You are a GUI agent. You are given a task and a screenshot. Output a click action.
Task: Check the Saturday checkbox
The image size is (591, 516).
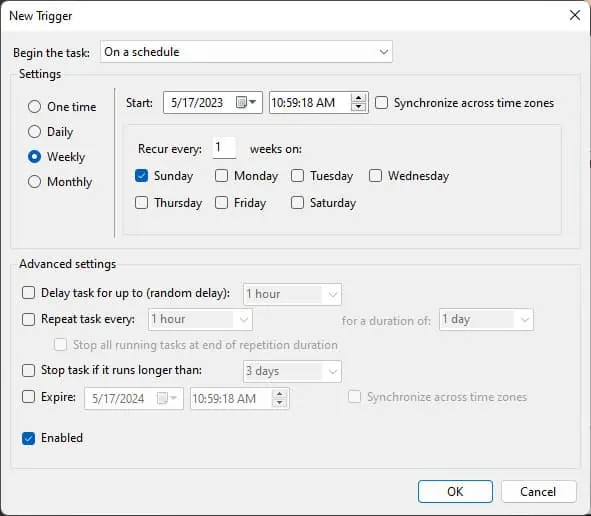297,203
